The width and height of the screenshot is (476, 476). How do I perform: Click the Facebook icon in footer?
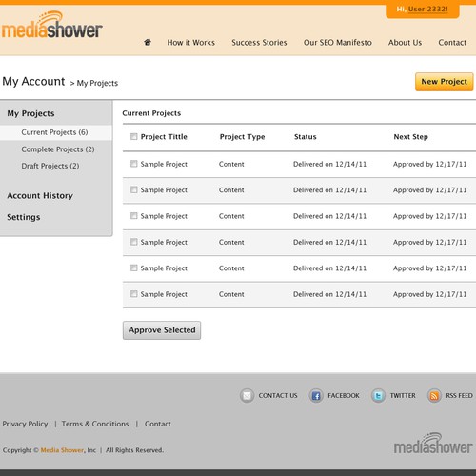click(x=316, y=396)
